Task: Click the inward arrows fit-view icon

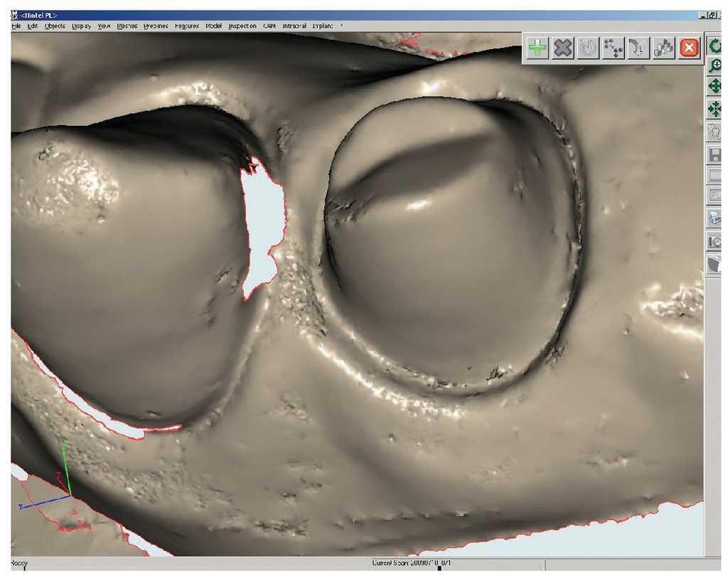Action: [715, 110]
